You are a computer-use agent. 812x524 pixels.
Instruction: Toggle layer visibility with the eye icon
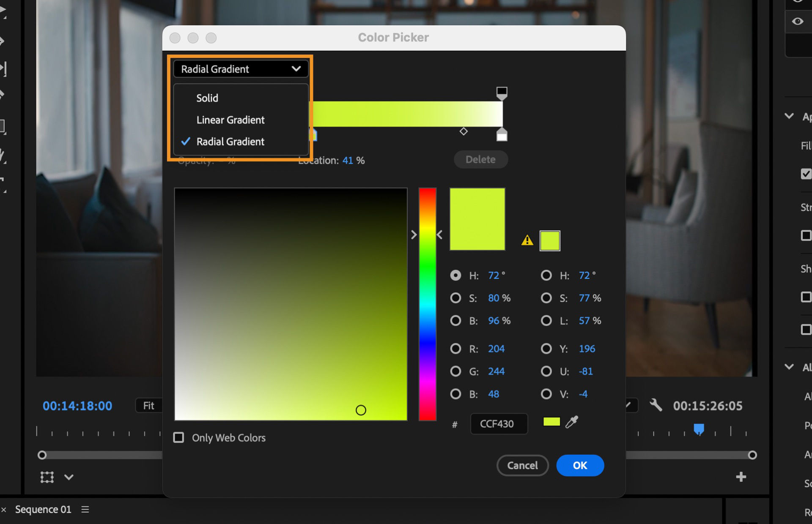(797, 21)
